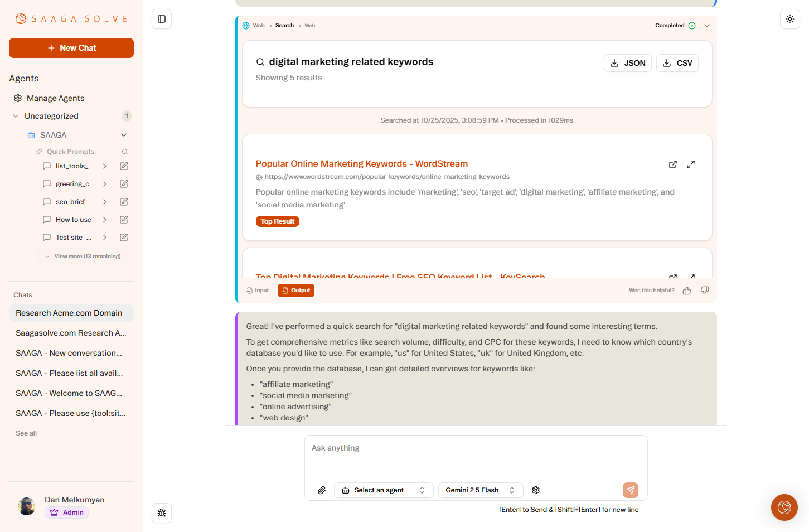This screenshot has height=532, width=809.
Task: Click the SAAGA logo button at bottom right
Action: [x=784, y=507]
